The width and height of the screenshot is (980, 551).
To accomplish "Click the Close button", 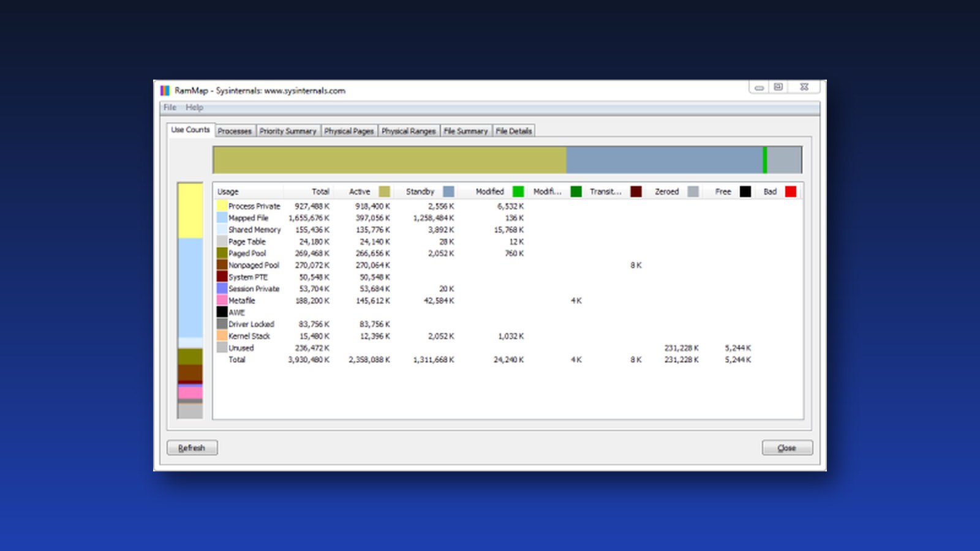I will click(x=787, y=448).
